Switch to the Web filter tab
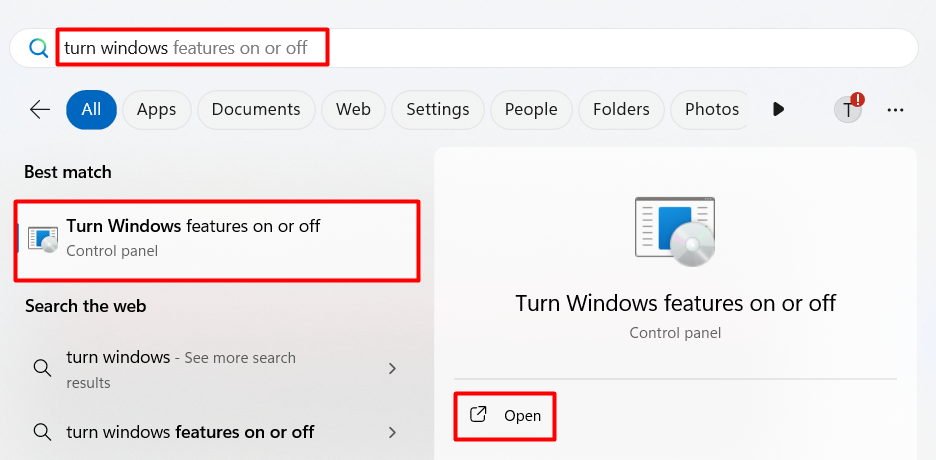This screenshot has height=460, width=936. 353,110
